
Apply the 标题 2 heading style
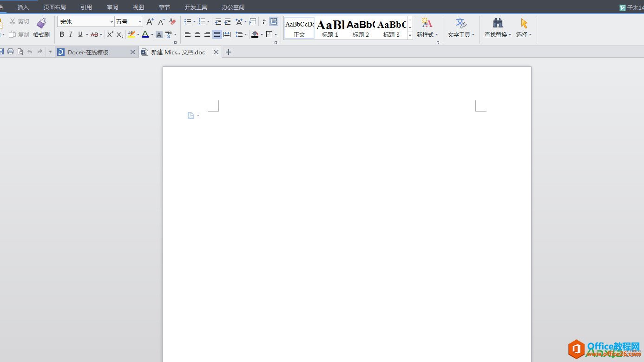point(361,28)
